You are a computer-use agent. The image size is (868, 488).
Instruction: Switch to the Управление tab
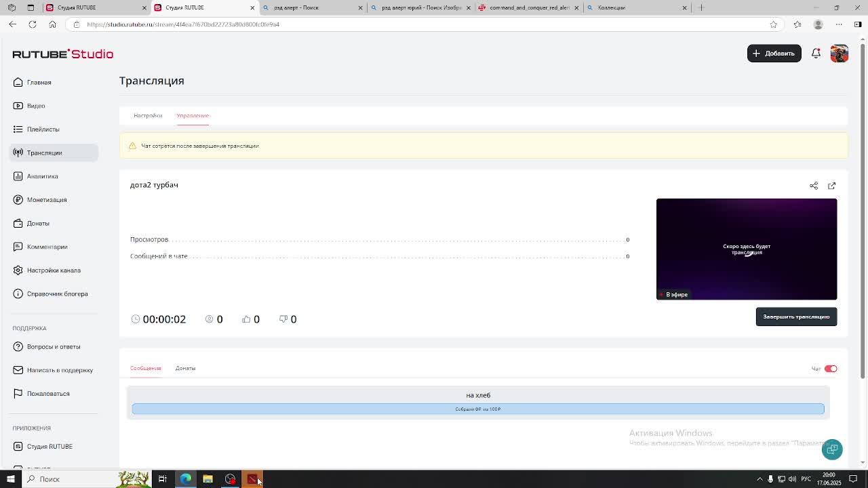point(193,115)
